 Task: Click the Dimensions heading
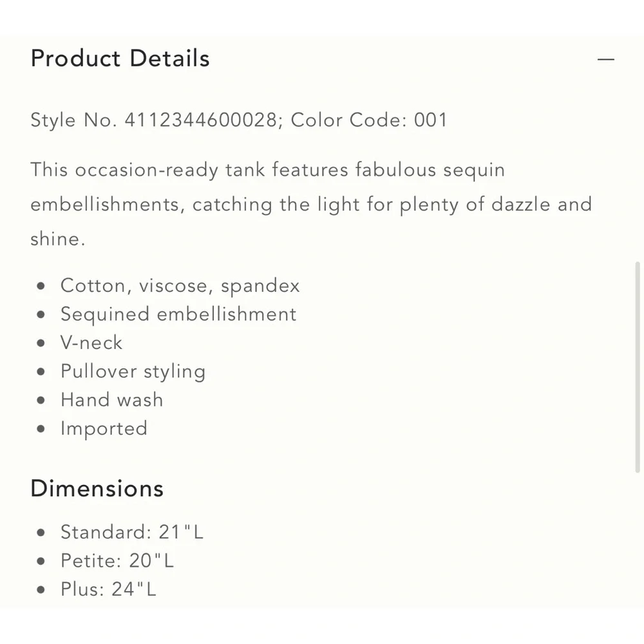97,489
